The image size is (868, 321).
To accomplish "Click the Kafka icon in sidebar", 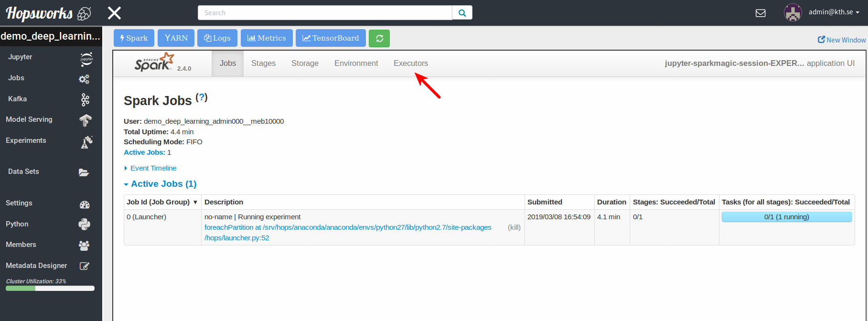I will click(x=85, y=99).
